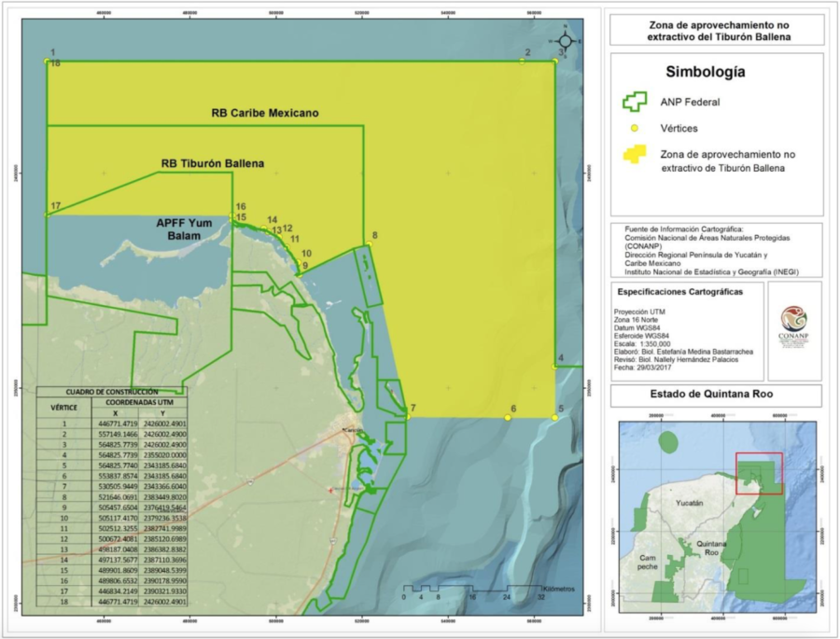Click the vertex 17 marker
This screenshot has height=639, width=840.
tap(47, 215)
